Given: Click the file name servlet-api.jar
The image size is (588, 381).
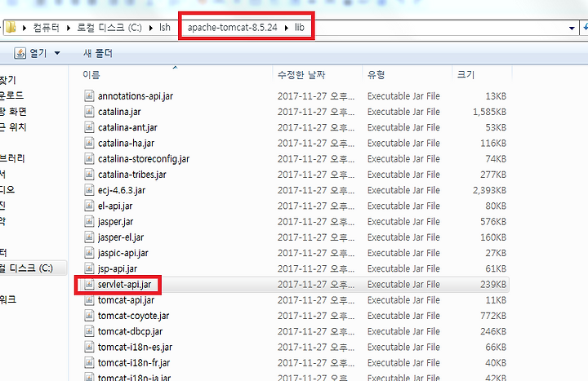Looking at the screenshot, I should point(124,285).
